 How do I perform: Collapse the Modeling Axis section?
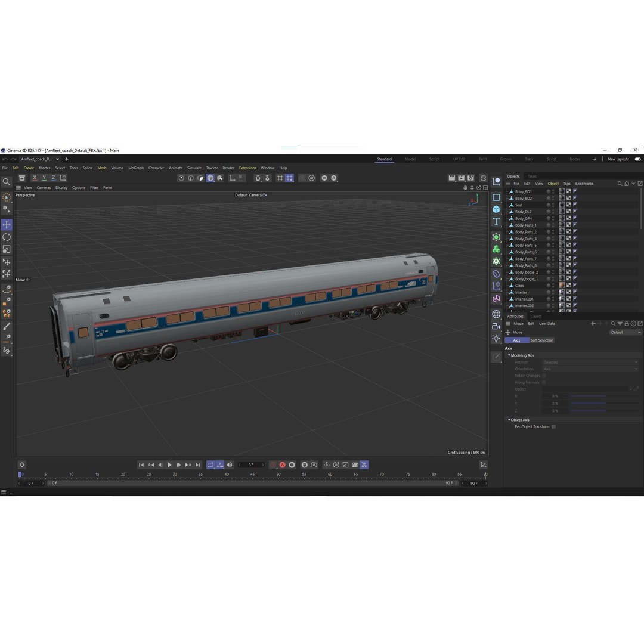pos(509,355)
